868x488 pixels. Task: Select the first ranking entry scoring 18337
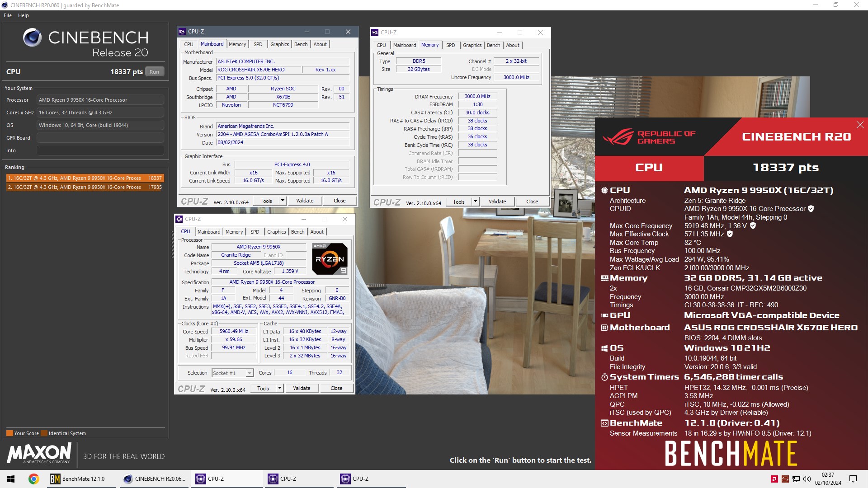pos(85,178)
